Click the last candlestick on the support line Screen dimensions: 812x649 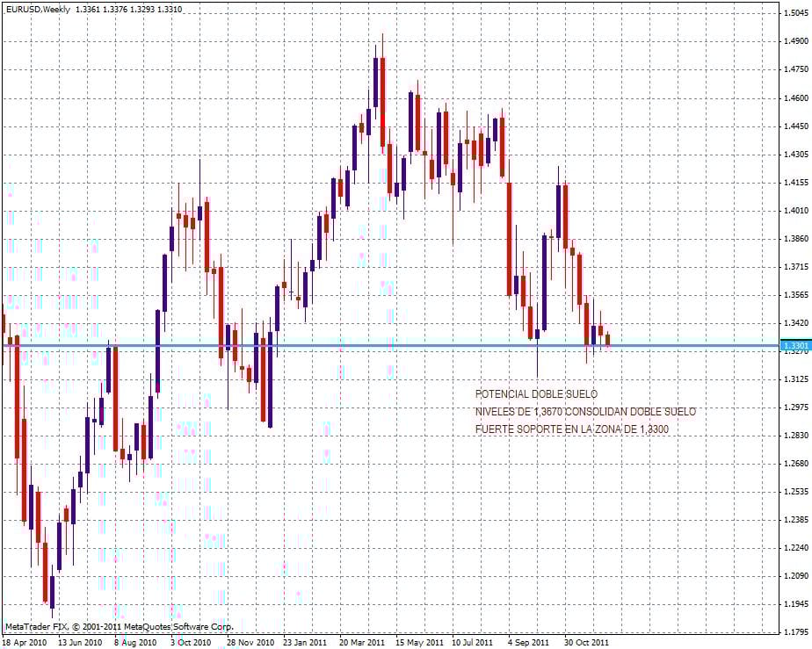click(x=607, y=340)
